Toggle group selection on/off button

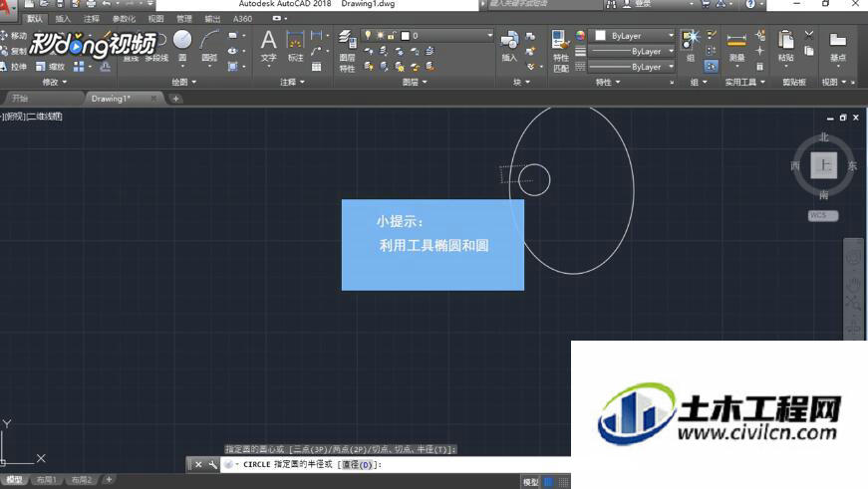(712, 67)
